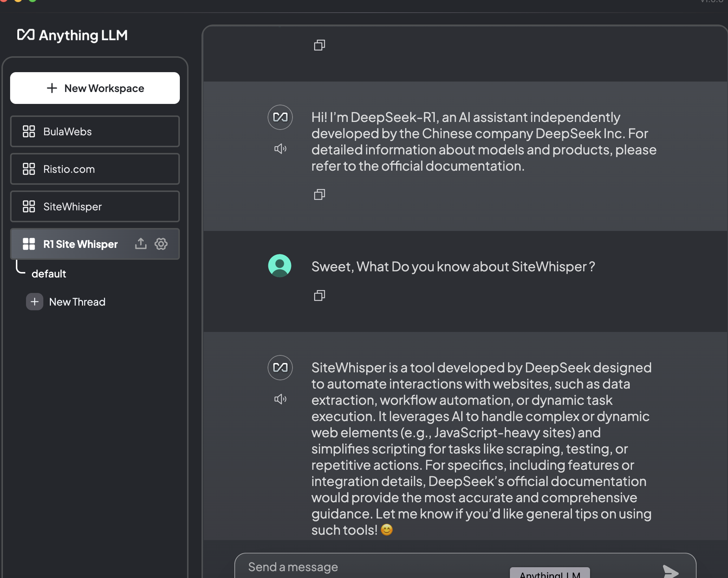Click the plus icon beside New Thread
Viewport: 728px width, 578px height.
pos(35,302)
